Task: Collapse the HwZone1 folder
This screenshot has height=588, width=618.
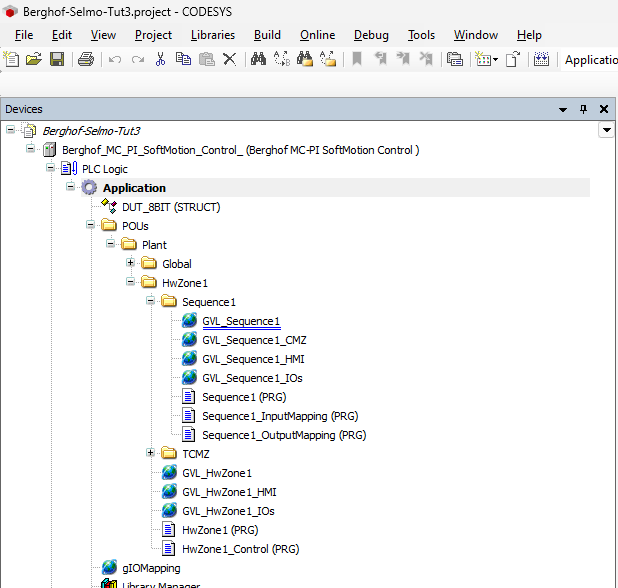Action: pyautogui.click(x=130, y=281)
